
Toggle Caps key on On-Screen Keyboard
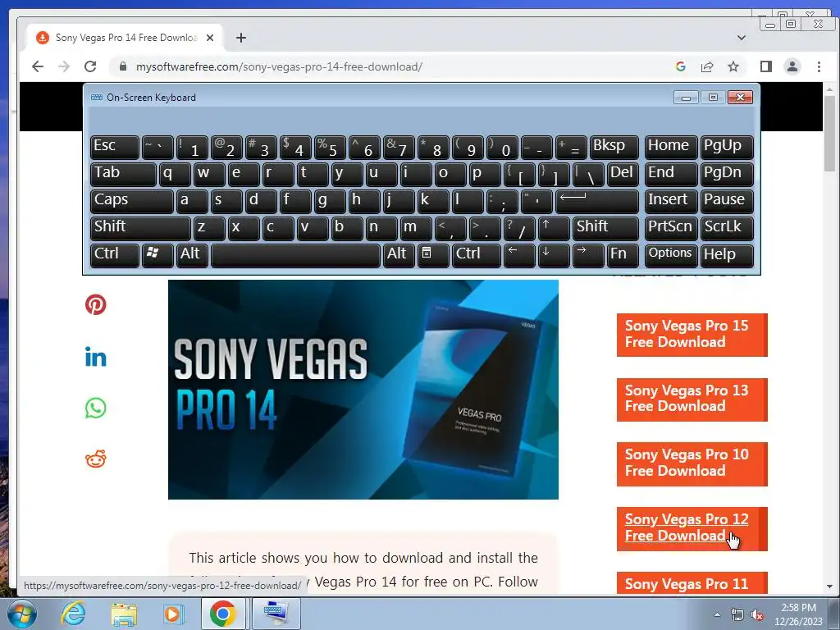click(132, 201)
